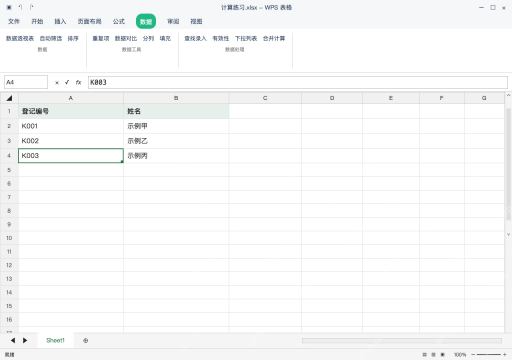
Task: Click the vertical scrollbar thumb
Action: coord(508,164)
